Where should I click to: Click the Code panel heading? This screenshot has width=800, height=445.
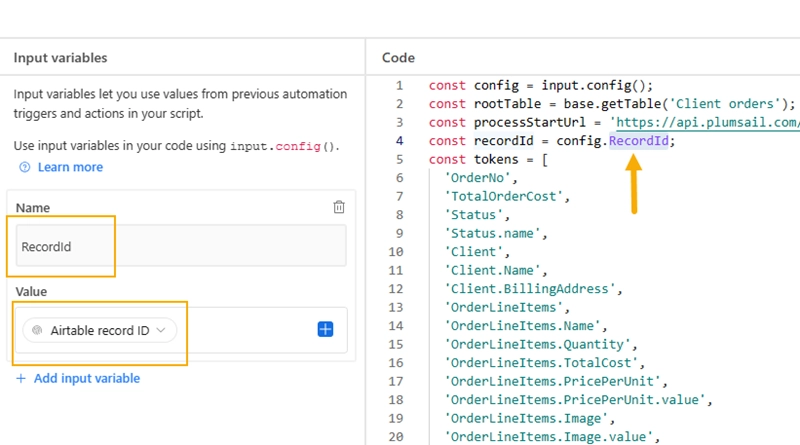pyautogui.click(x=398, y=58)
